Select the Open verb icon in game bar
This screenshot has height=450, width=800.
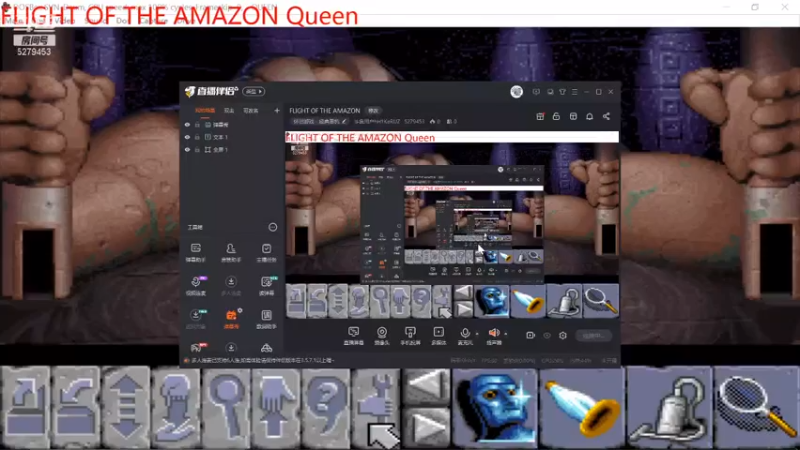pos(26,407)
